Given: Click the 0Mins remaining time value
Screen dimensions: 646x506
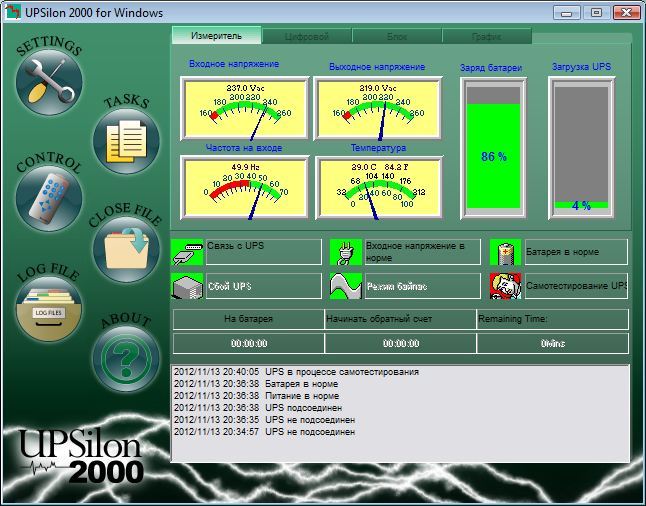Looking at the screenshot, I should tap(552, 343).
